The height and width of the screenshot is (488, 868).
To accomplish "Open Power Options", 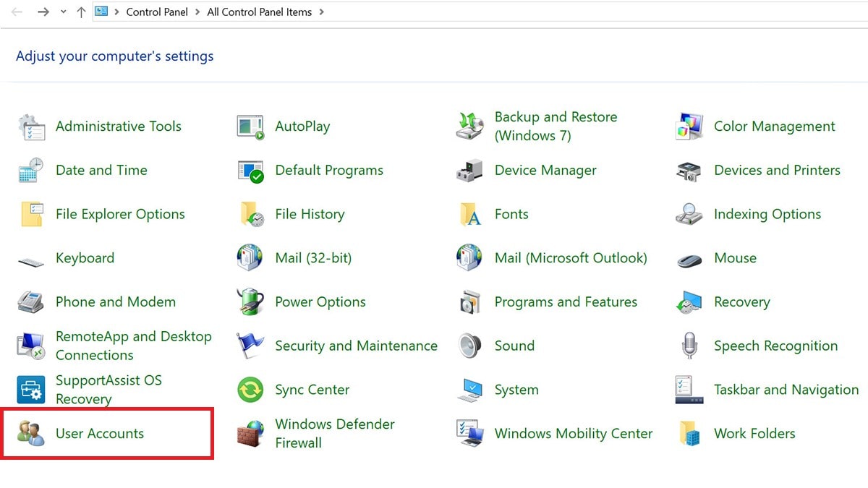I will coord(320,301).
